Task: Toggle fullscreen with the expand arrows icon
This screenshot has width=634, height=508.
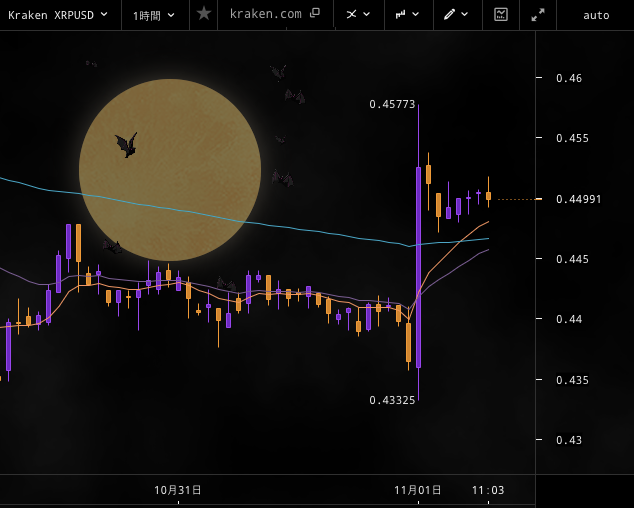Action: (x=538, y=15)
